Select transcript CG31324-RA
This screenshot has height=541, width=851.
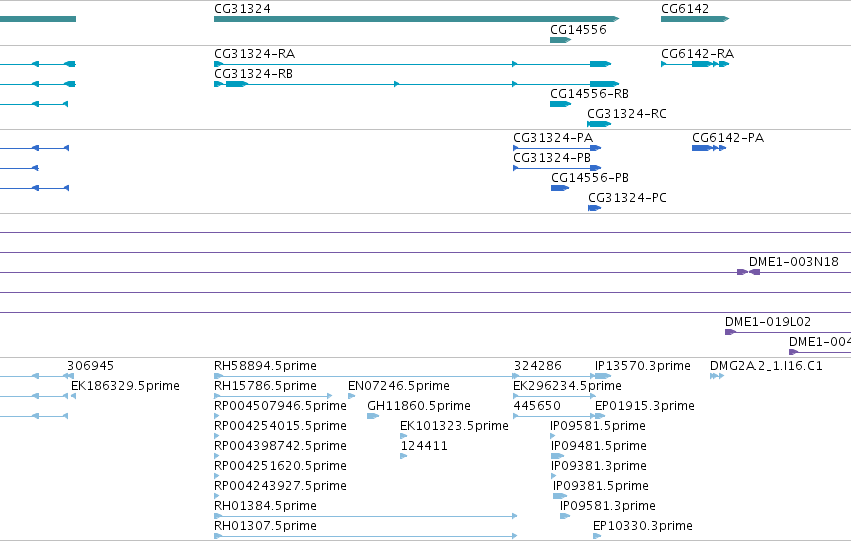[412, 64]
